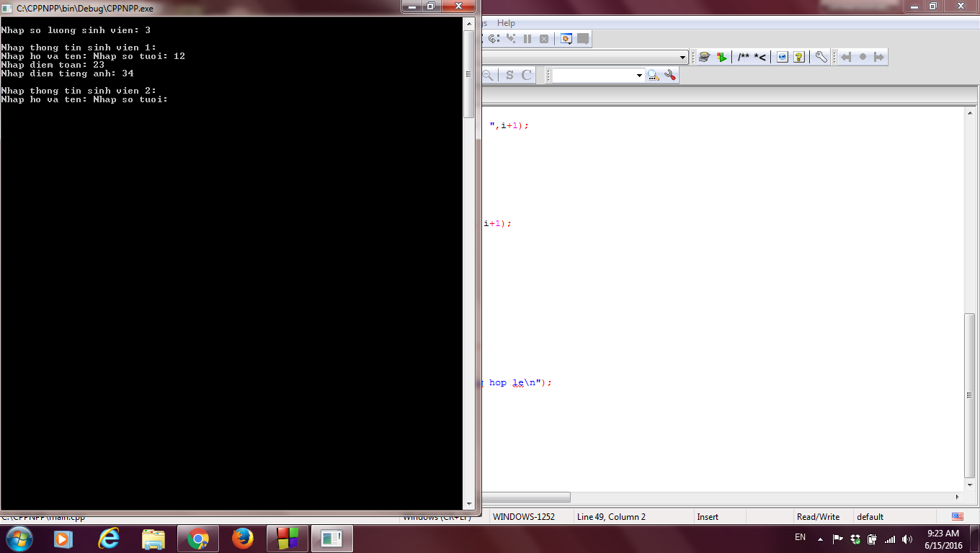This screenshot has height=553, width=980.
Task: Click the 'Read/Write' status entry
Action: click(x=818, y=517)
